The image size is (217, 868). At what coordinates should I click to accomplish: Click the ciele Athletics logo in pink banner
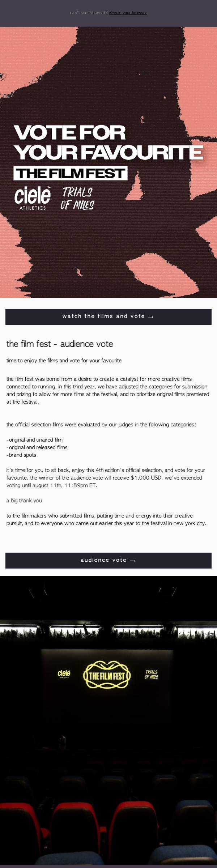pos(33,198)
